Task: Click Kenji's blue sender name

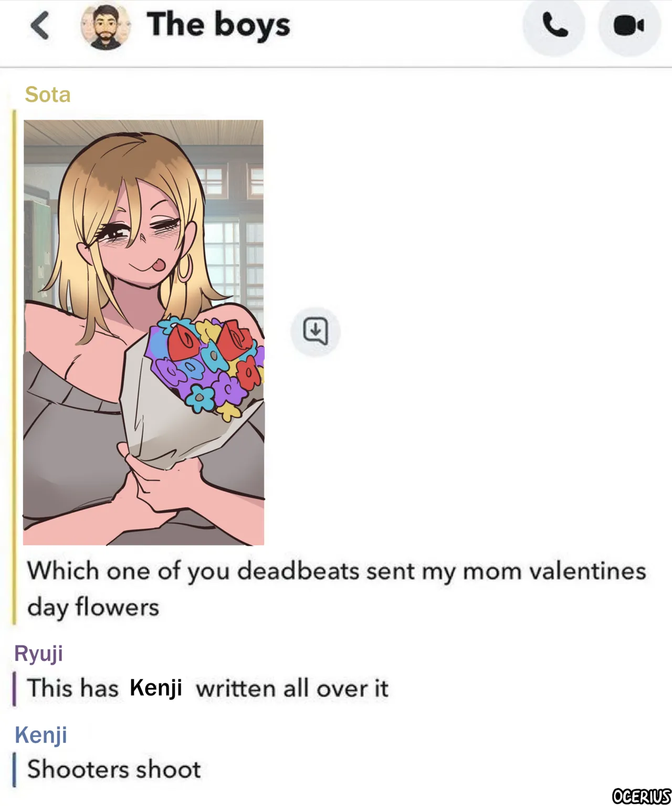Action: [40, 735]
